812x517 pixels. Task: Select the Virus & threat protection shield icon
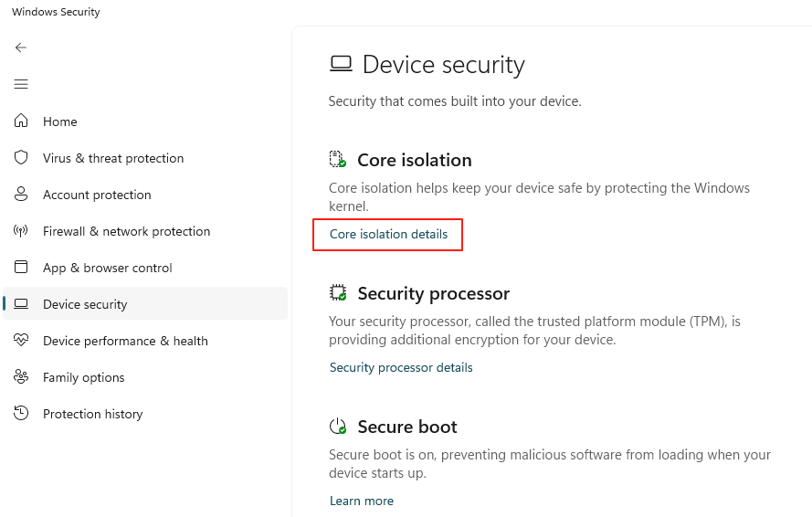(x=21, y=158)
